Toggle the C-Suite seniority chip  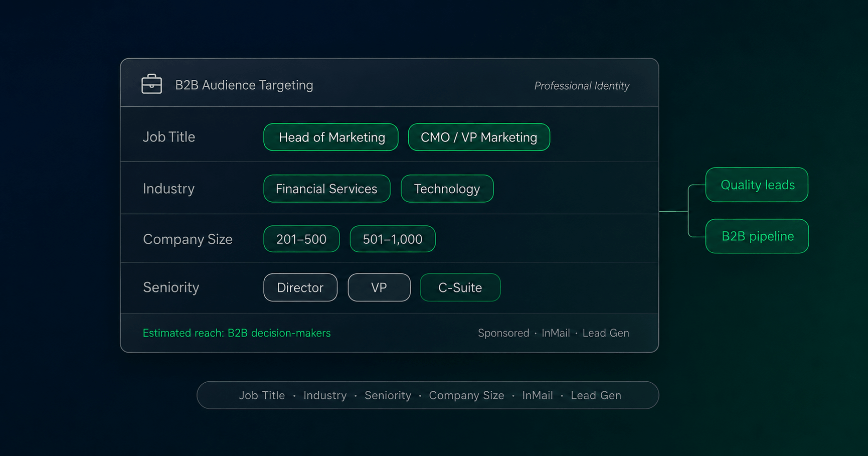tap(460, 287)
